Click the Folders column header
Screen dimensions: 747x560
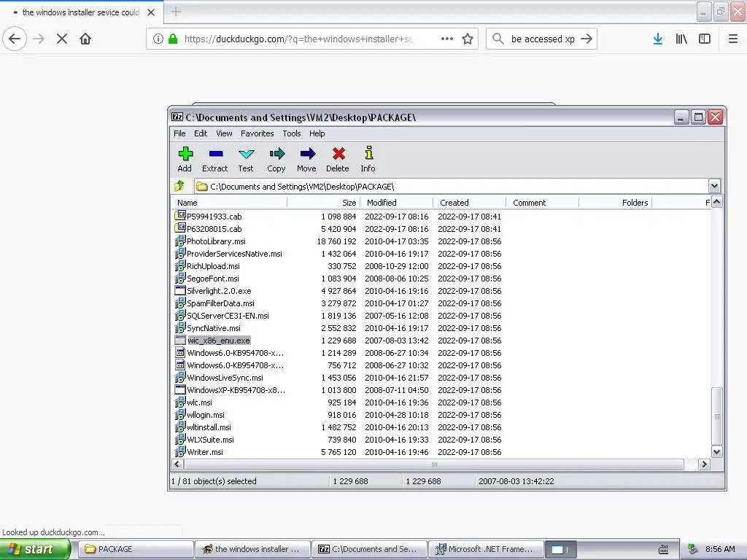click(615, 203)
